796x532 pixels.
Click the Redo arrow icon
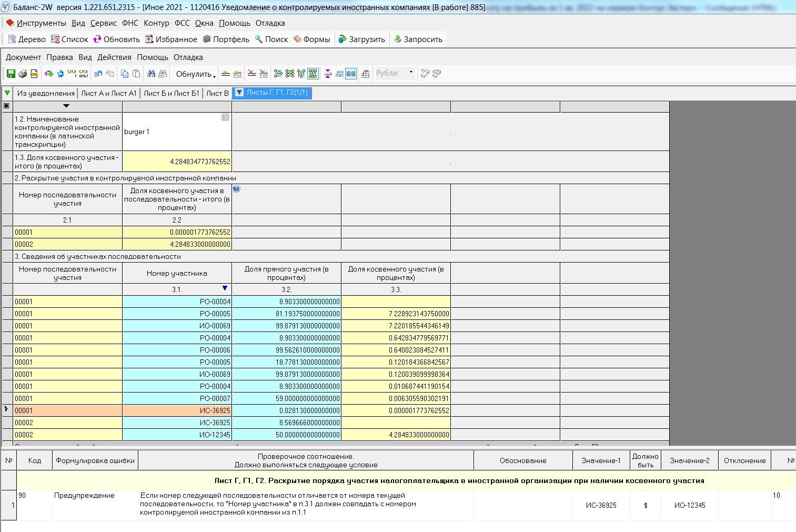point(110,74)
